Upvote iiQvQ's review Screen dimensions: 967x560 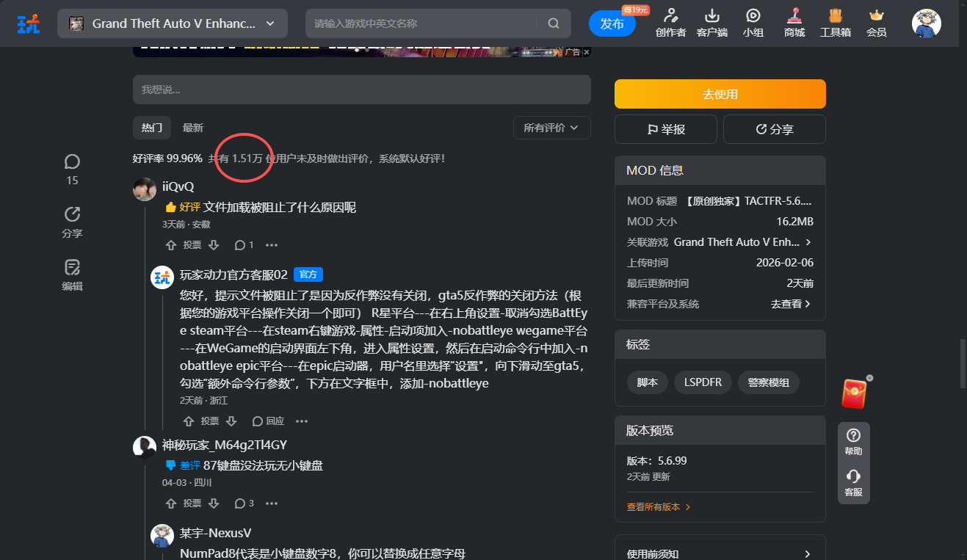[x=171, y=245]
